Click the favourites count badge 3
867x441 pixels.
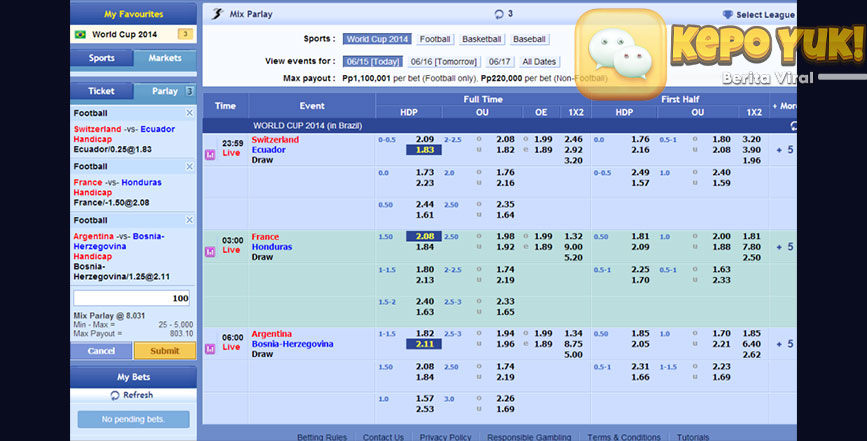[185, 34]
